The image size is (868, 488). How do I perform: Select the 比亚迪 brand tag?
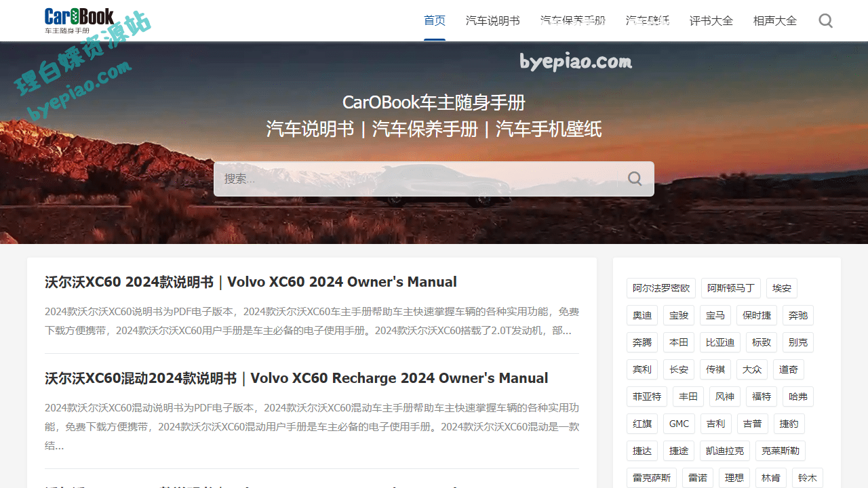(x=720, y=342)
